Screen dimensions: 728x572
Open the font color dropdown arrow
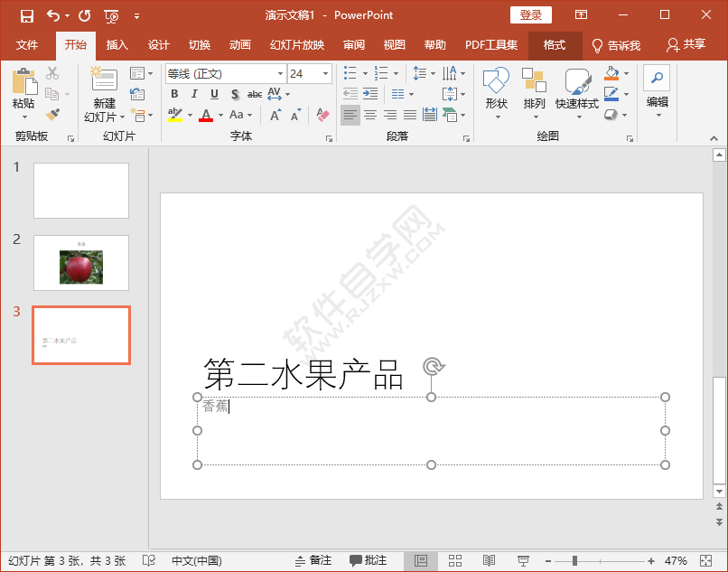click(x=219, y=115)
